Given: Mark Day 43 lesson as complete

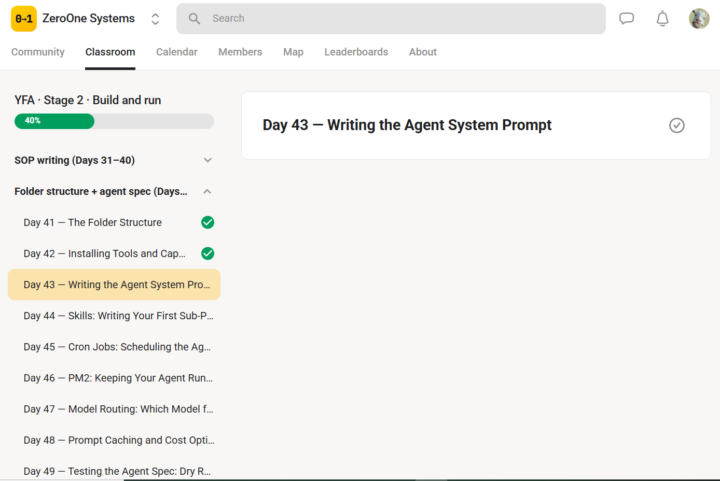Looking at the screenshot, I should [677, 125].
